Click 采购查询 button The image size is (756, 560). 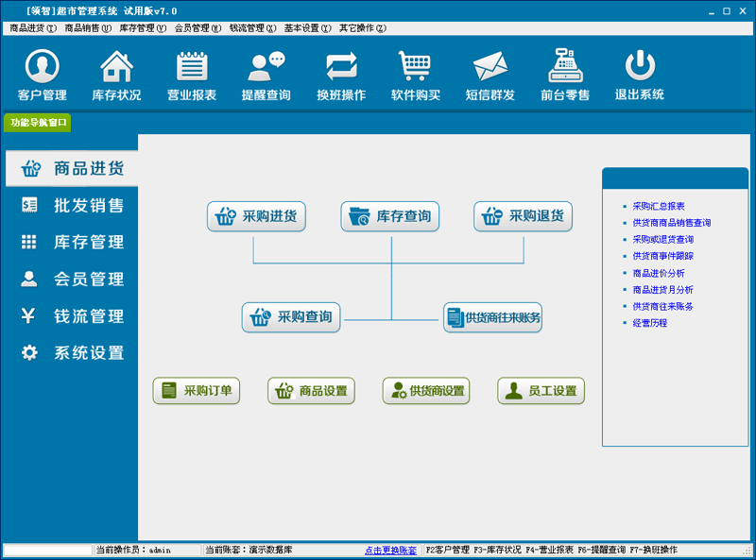pos(291,317)
